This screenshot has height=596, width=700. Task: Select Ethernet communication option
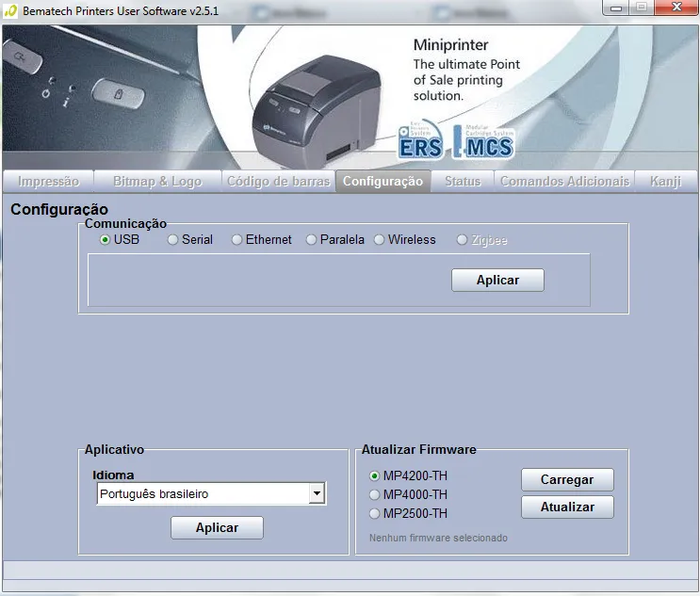point(236,240)
